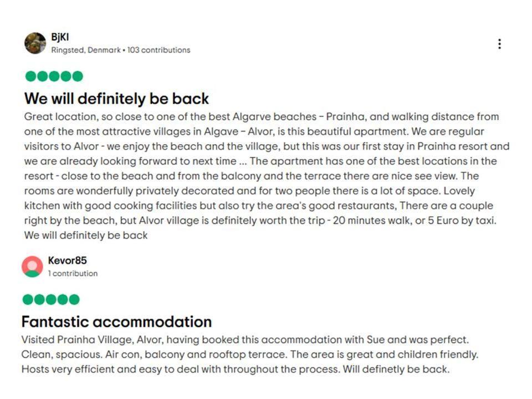This screenshot has height=399, width=532.
Task: Click the five-bubble rating on Kevor85's review
Action: [51, 300]
